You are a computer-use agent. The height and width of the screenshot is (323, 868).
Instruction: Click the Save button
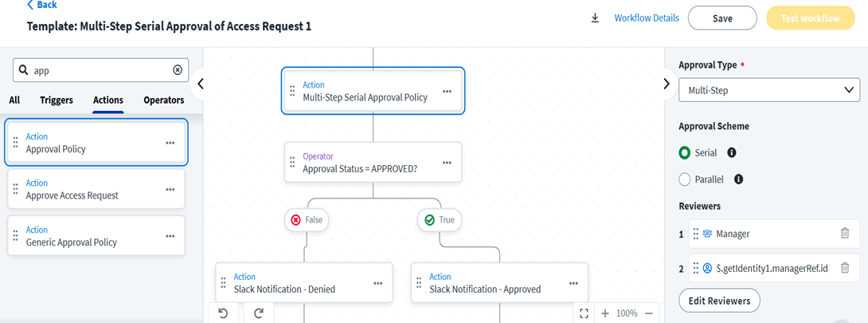click(x=722, y=18)
